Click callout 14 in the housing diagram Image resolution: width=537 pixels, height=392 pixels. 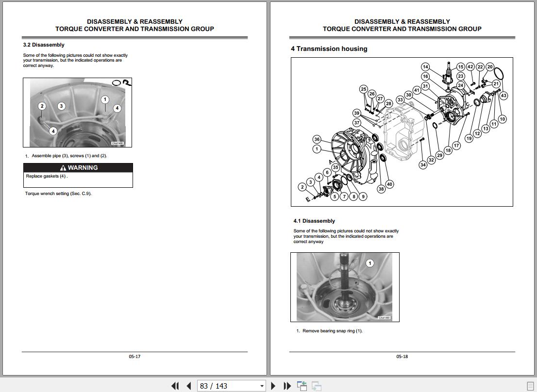point(425,66)
